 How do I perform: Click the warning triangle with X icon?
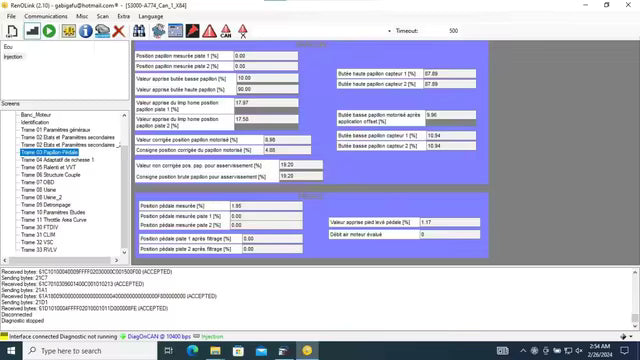tap(243, 31)
